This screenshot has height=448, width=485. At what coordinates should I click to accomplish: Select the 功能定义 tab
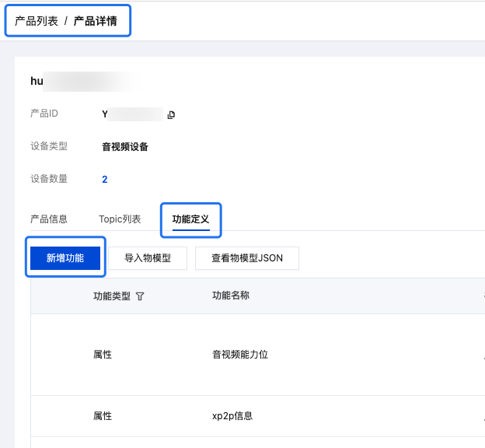pos(191,219)
